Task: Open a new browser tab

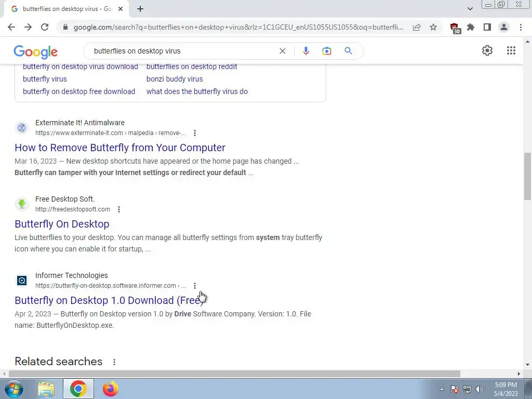Action: 140,9
